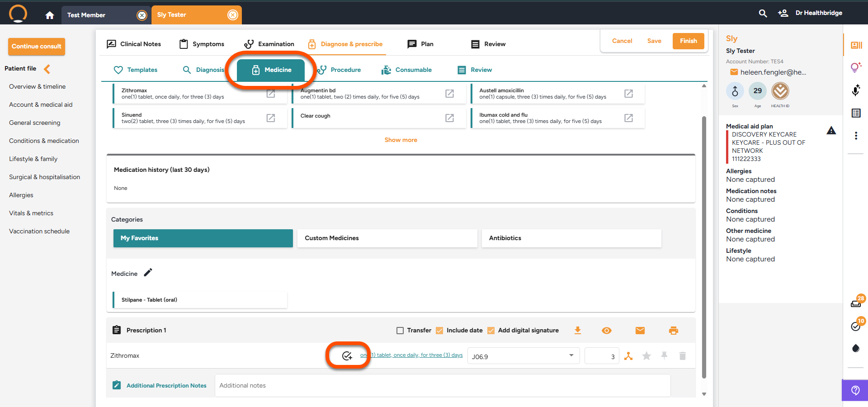
Task: Select the Custom Medicines category
Action: [387, 238]
